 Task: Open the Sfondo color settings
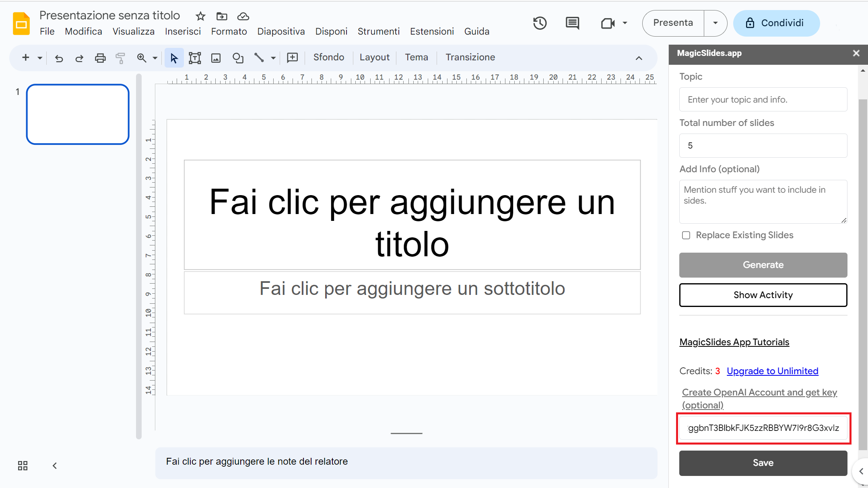coord(328,57)
